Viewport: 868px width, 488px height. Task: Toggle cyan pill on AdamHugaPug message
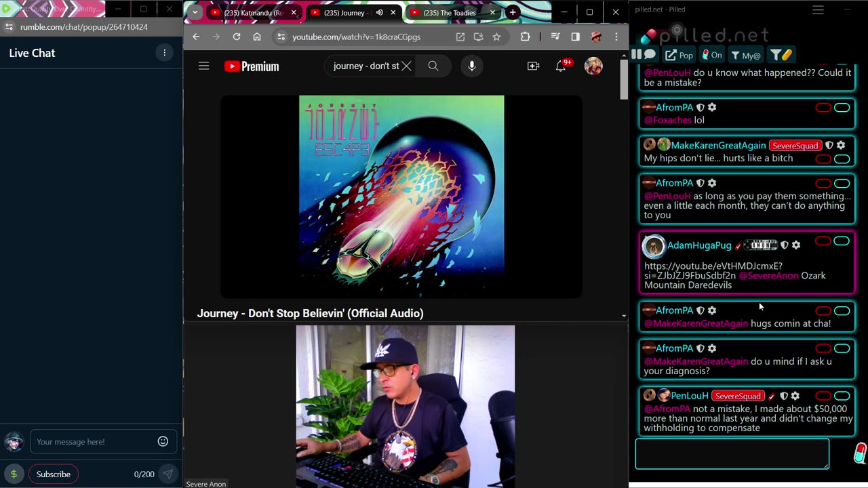[x=842, y=241]
